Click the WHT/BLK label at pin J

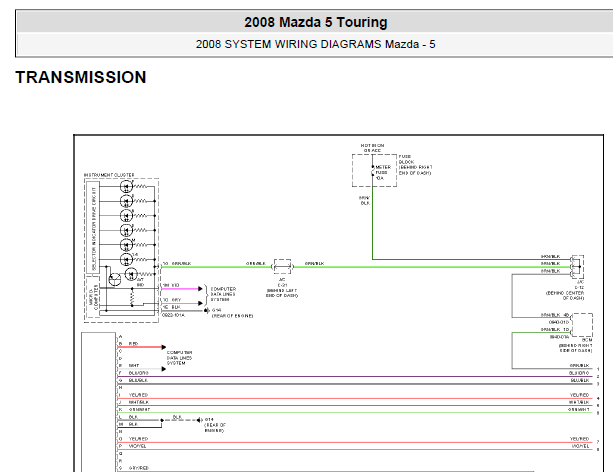click(139, 402)
